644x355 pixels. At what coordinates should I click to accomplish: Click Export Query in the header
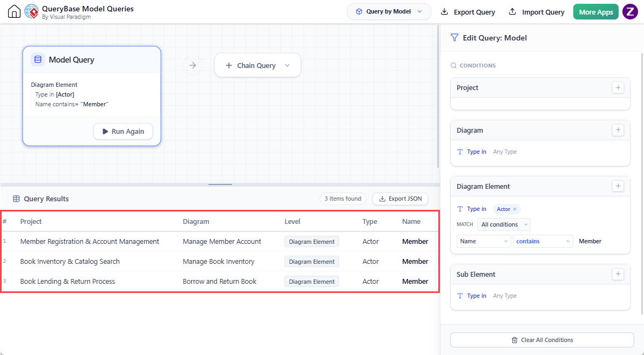click(x=468, y=12)
